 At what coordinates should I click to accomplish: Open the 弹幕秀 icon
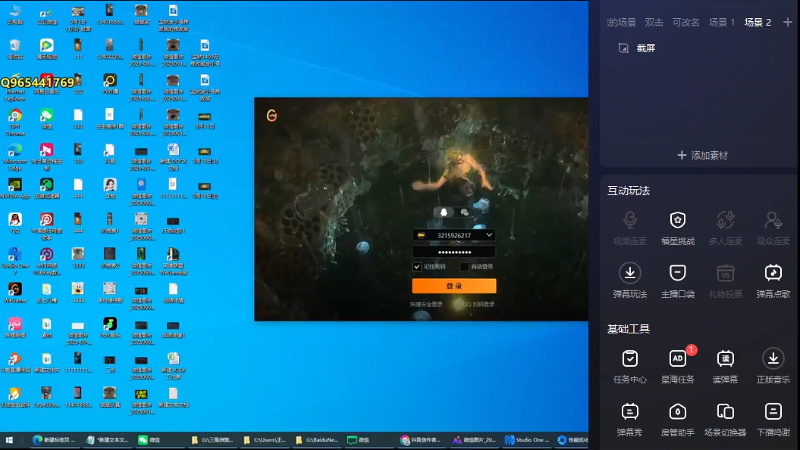630,412
